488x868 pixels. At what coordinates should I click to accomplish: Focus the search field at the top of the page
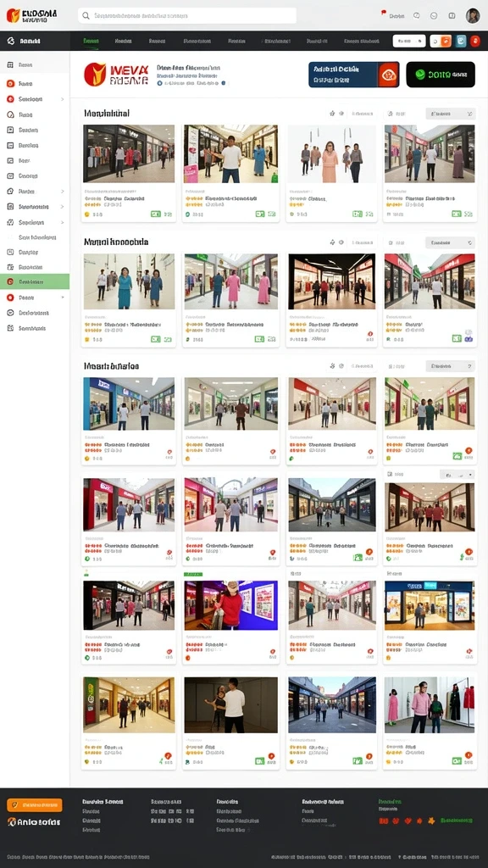[187, 15]
